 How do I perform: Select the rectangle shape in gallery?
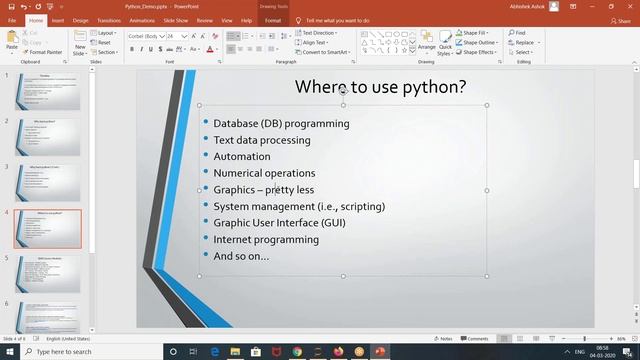click(388, 34)
